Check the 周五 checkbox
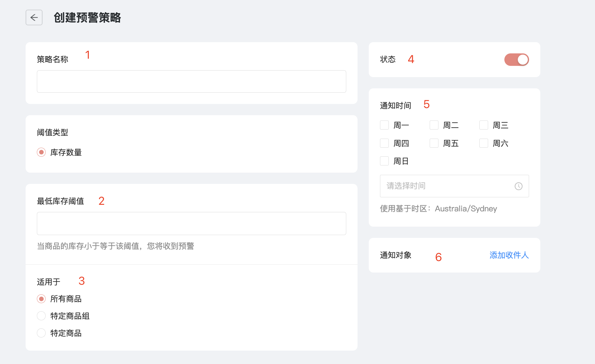The image size is (595, 364). point(434,143)
